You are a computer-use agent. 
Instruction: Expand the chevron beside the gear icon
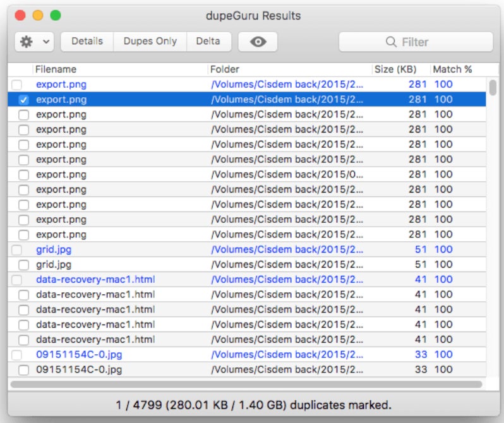tap(46, 42)
